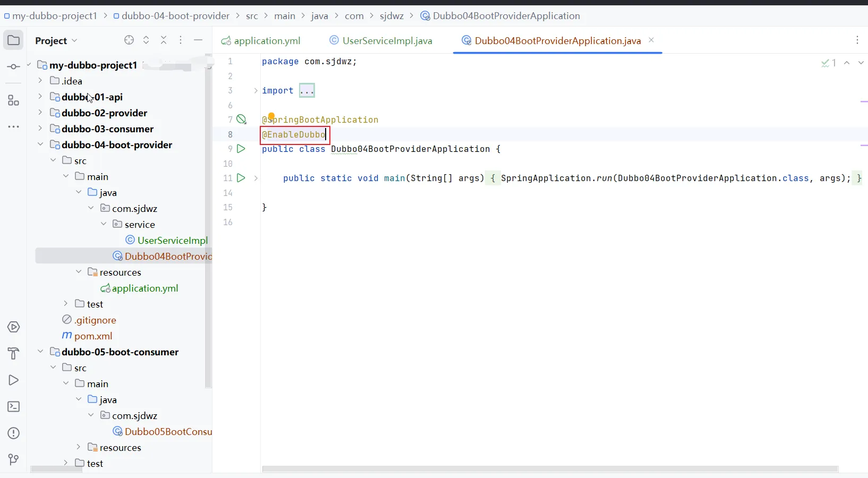This screenshot has height=478, width=868.
Task: Open the Services tool window icon
Action: [14, 327]
